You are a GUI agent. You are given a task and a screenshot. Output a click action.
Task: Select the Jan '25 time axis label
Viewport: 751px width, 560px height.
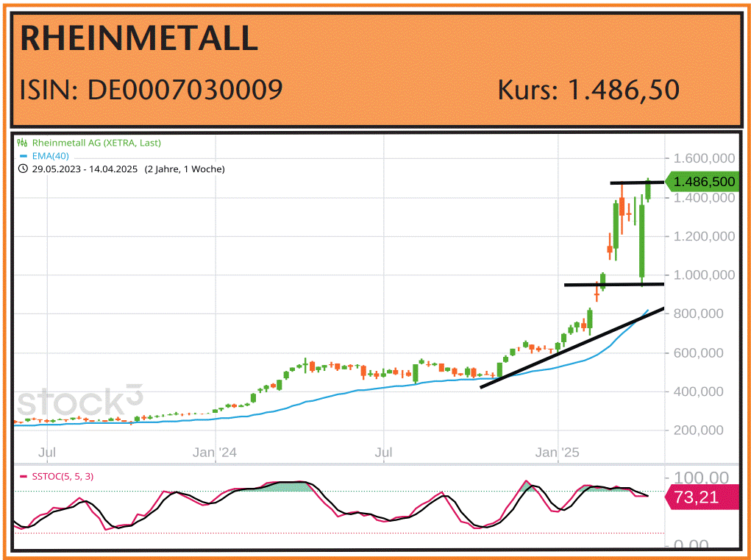[x=558, y=452]
